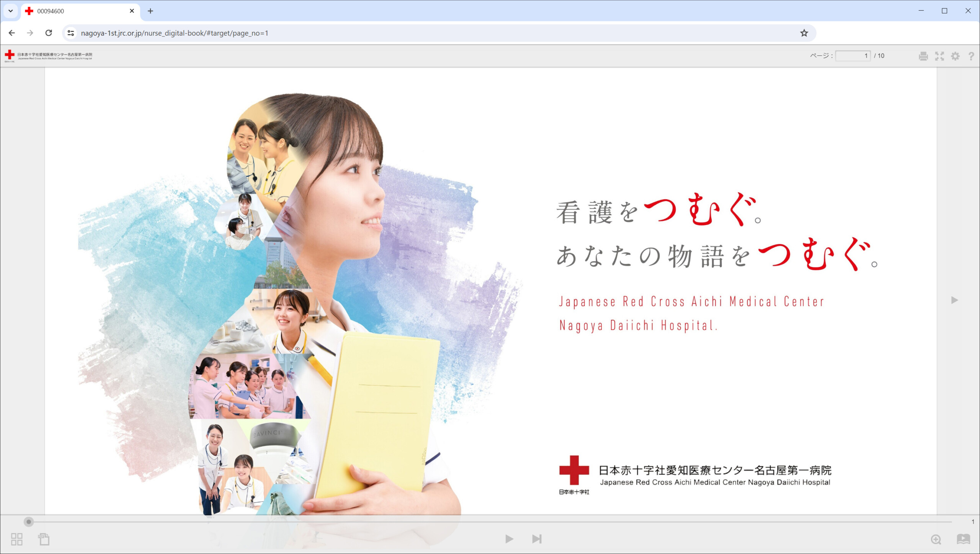Jump to last page with skip button
Viewport: 980px width, 554px height.
coord(537,539)
